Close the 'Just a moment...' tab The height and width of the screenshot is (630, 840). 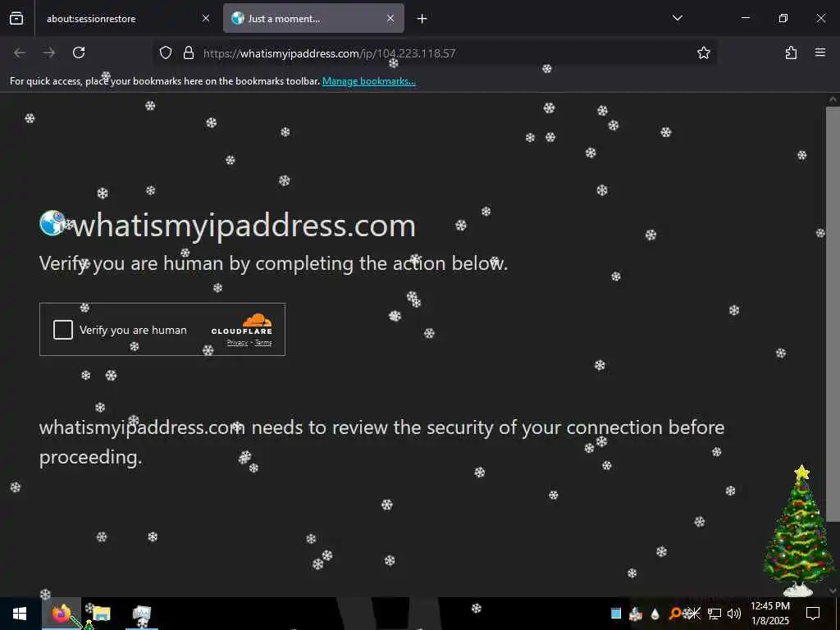[390, 18]
